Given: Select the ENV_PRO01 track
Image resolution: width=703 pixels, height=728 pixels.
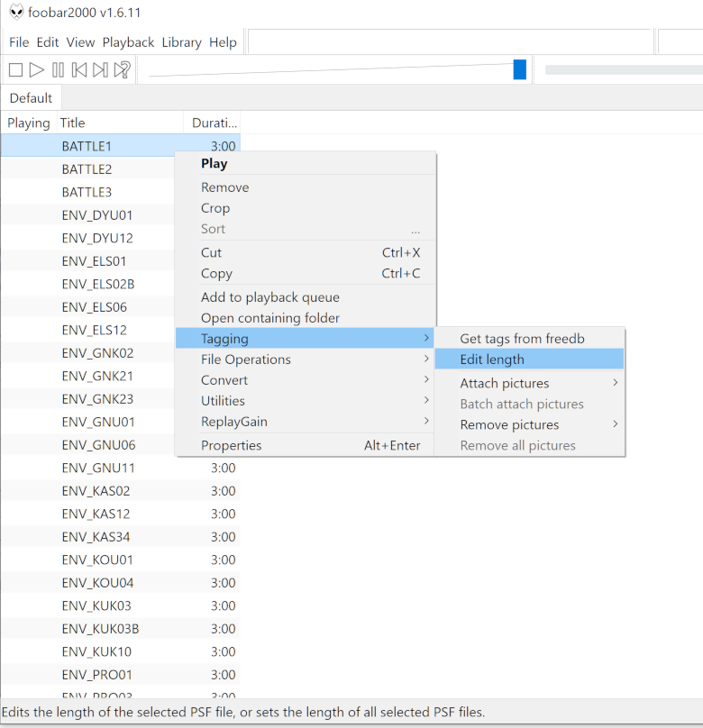Looking at the screenshot, I should click(x=121, y=675).
